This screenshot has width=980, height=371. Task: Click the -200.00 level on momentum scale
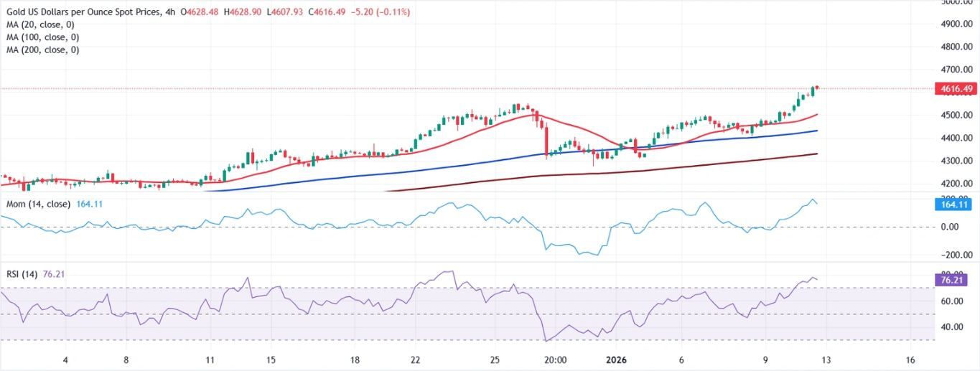point(953,255)
